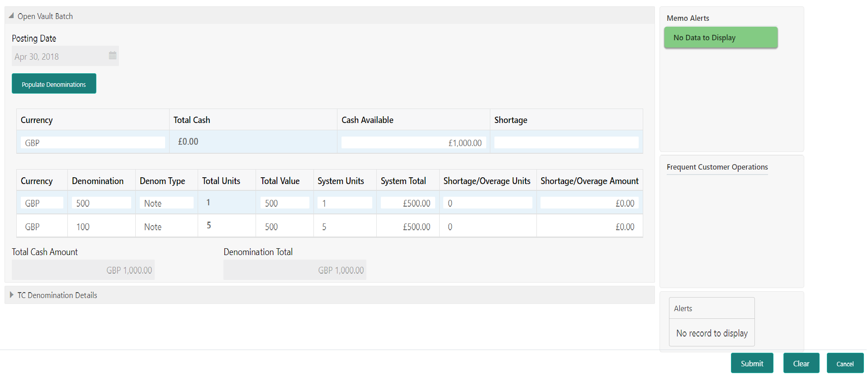The image size is (868, 374).
Task: Open the Frequent Customer Operations heading
Action: [717, 167]
